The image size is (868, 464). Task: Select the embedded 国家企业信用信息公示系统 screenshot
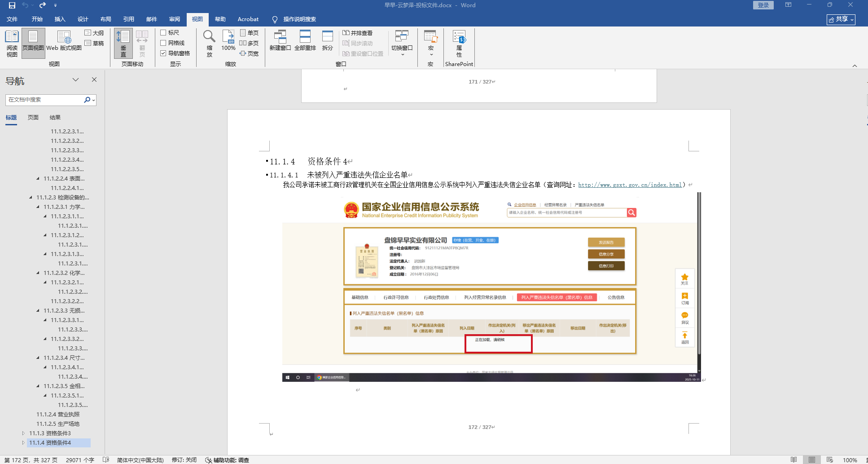click(491, 287)
